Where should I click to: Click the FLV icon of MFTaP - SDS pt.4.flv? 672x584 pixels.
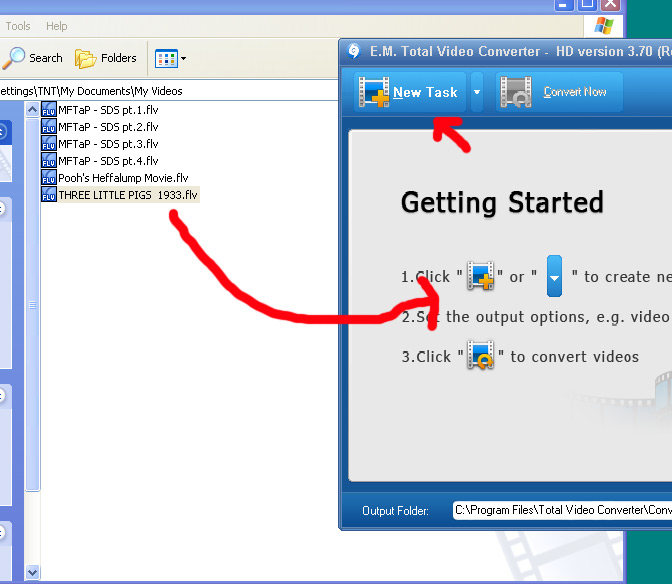(x=49, y=161)
